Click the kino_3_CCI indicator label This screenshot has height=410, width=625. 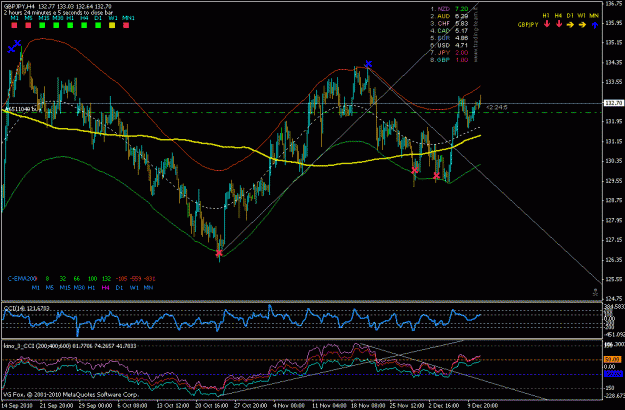click(x=70, y=345)
